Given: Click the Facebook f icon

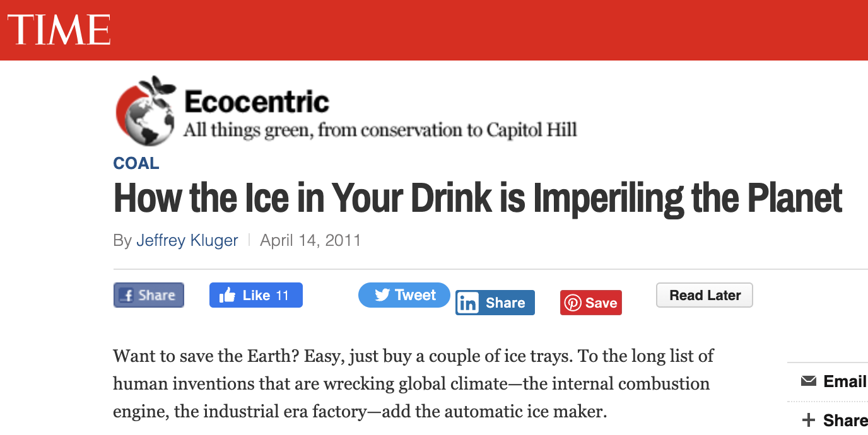Looking at the screenshot, I should click(x=127, y=295).
